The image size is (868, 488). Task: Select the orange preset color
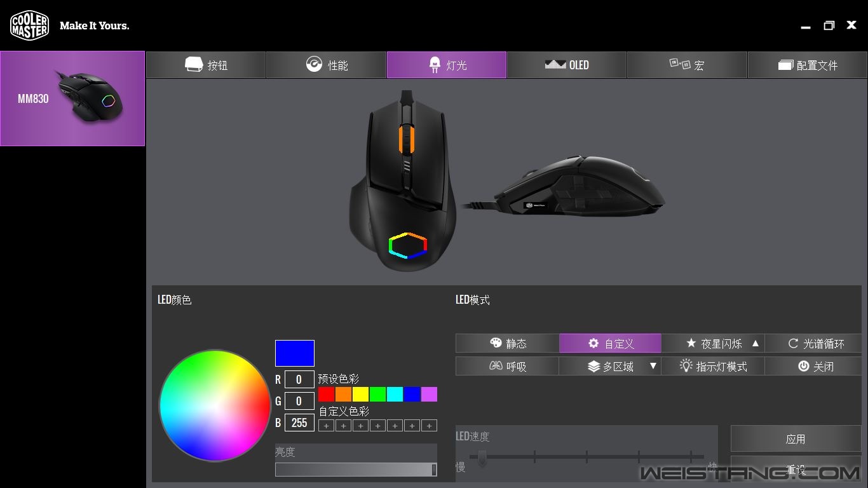(343, 394)
